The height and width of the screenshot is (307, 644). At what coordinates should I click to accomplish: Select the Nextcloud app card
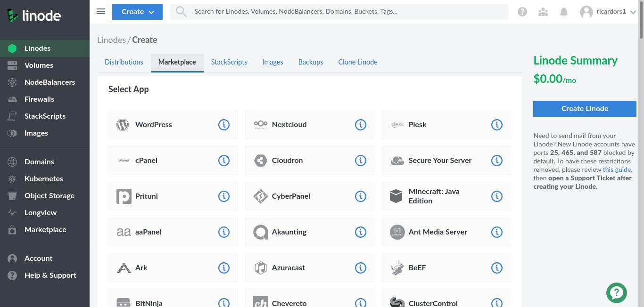pyautogui.click(x=310, y=125)
